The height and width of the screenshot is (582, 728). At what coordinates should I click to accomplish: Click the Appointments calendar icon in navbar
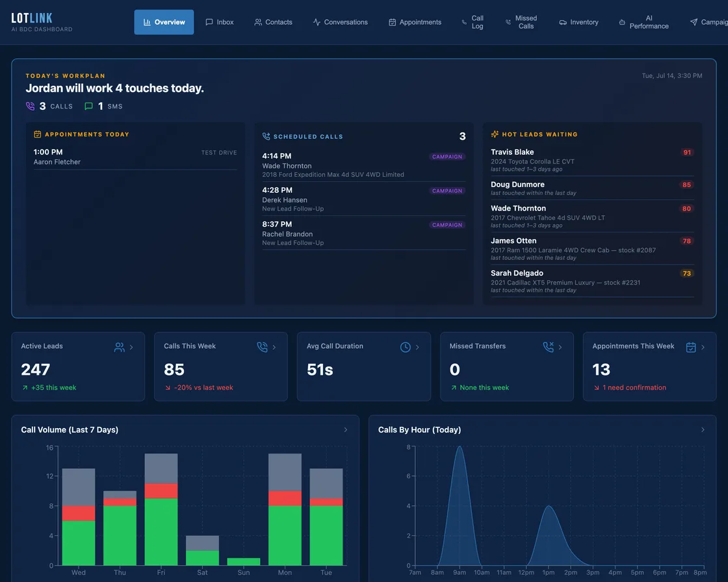(393, 22)
